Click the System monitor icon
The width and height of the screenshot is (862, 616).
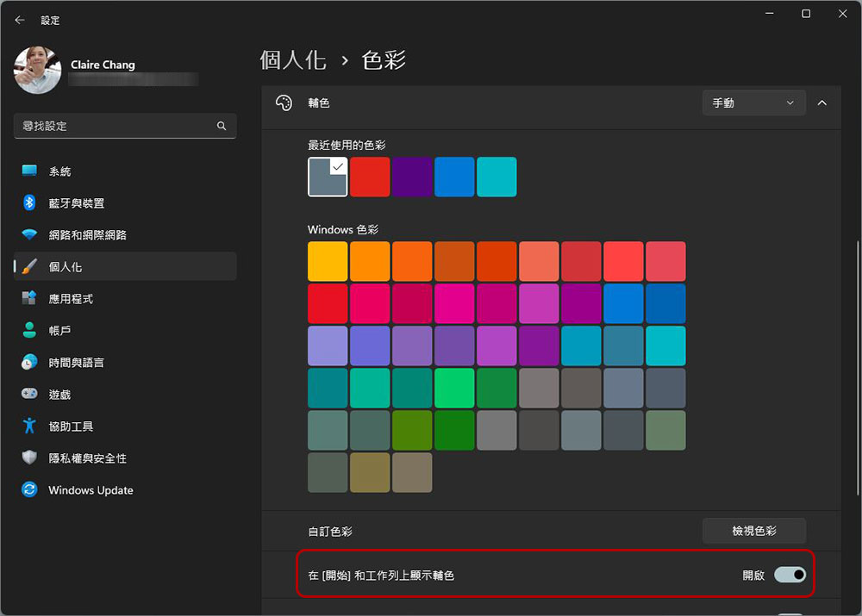29,171
